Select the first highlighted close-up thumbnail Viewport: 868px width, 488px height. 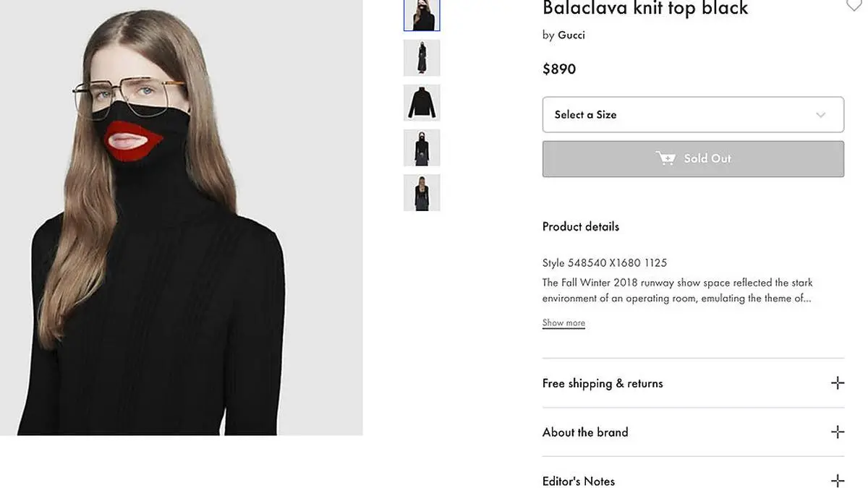422,15
